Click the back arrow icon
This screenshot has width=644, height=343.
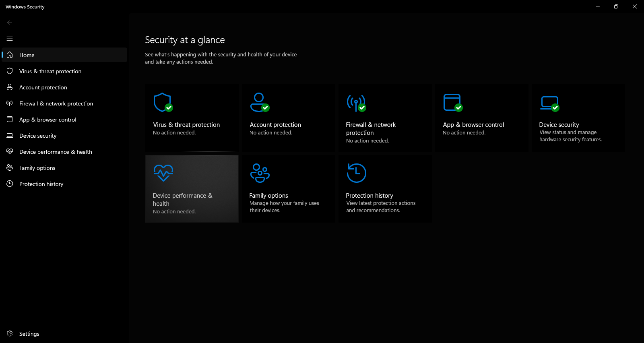[x=10, y=23]
